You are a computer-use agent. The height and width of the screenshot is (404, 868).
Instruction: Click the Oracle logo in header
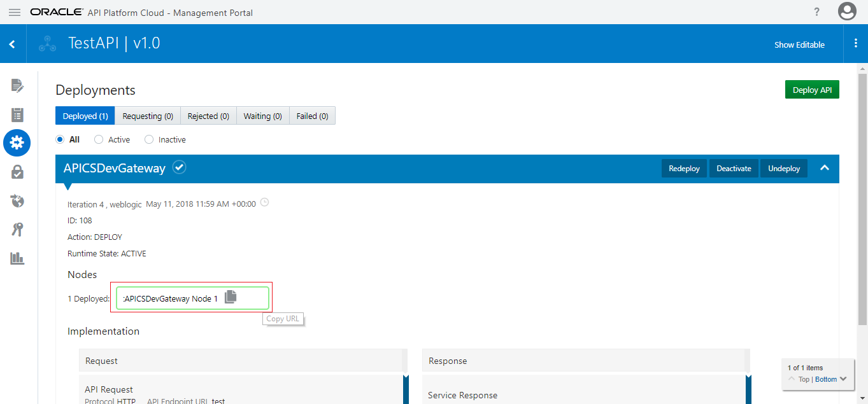click(x=56, y=12)
